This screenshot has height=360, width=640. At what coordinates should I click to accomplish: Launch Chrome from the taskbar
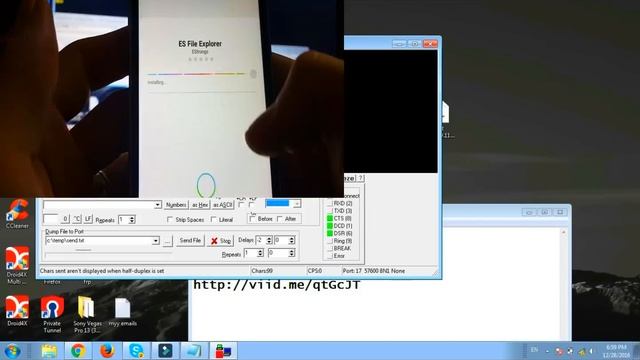click(78, 351)
